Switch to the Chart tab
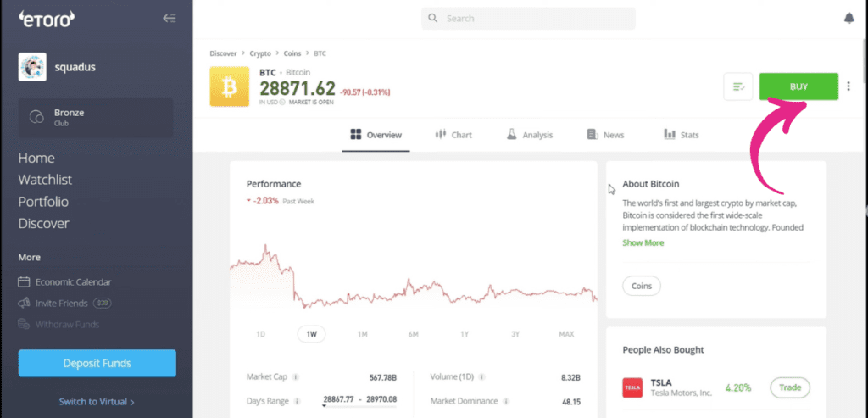The width and height of the screenshot is (868, 418). coord(453,135)
